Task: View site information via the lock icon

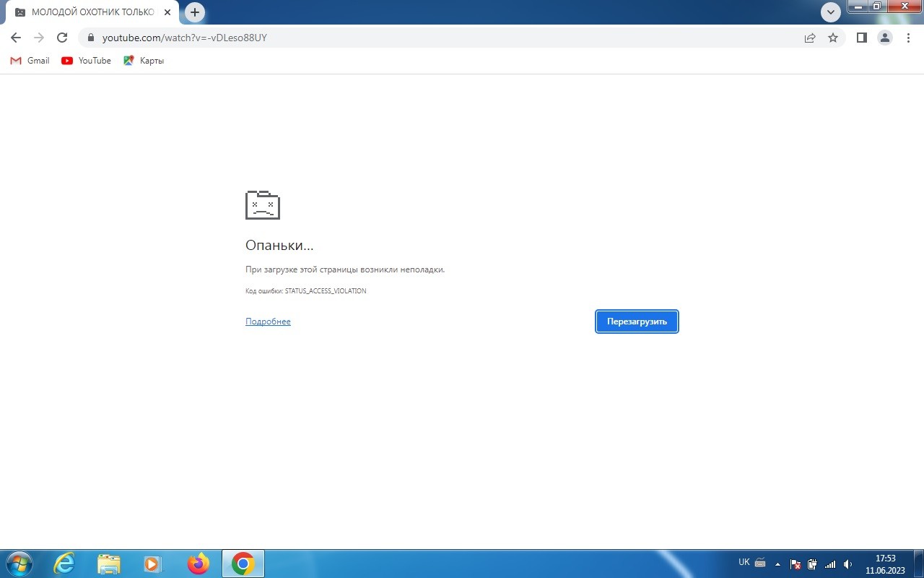Action: click(91, 38)
